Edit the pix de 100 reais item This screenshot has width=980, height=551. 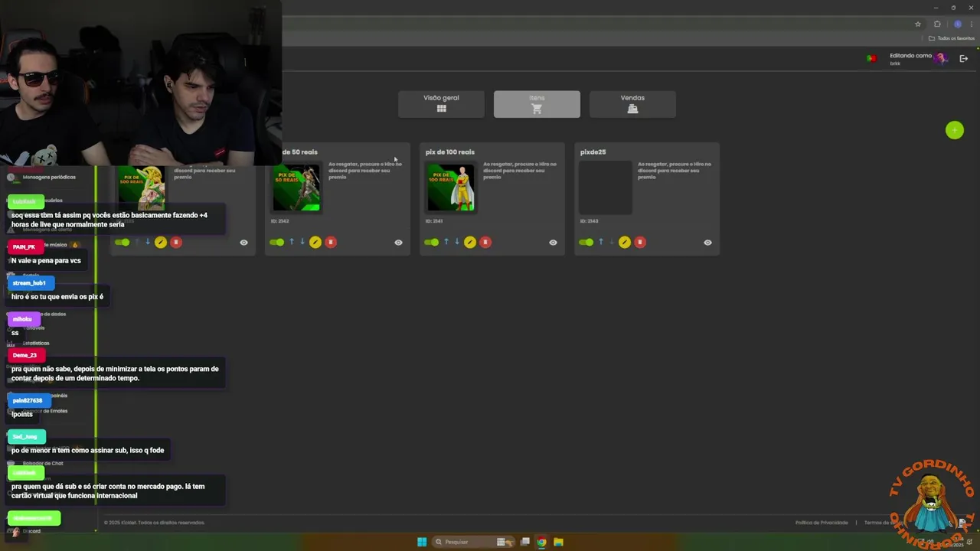[x=469, y=242]
